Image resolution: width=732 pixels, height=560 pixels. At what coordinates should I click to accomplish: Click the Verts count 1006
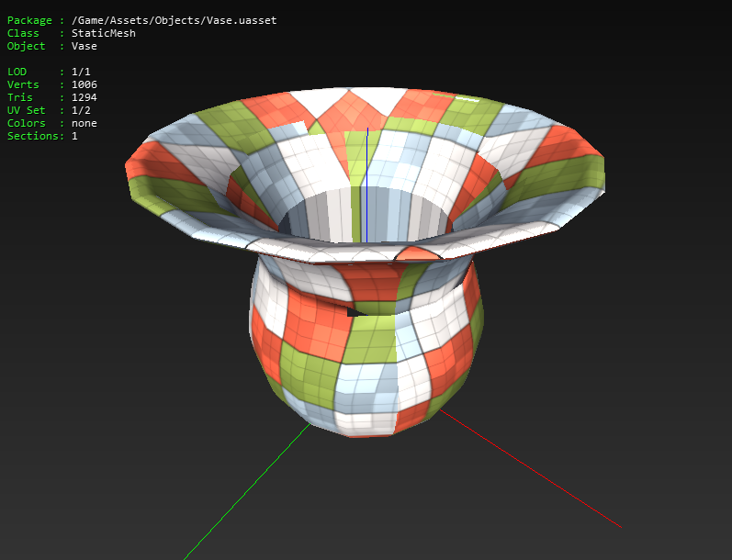tap(84, 84)
